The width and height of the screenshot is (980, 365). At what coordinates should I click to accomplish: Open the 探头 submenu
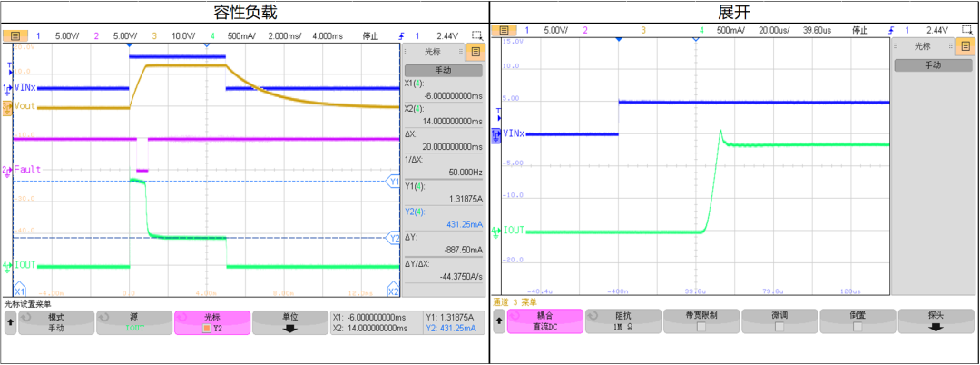click(x=936, y=320)
